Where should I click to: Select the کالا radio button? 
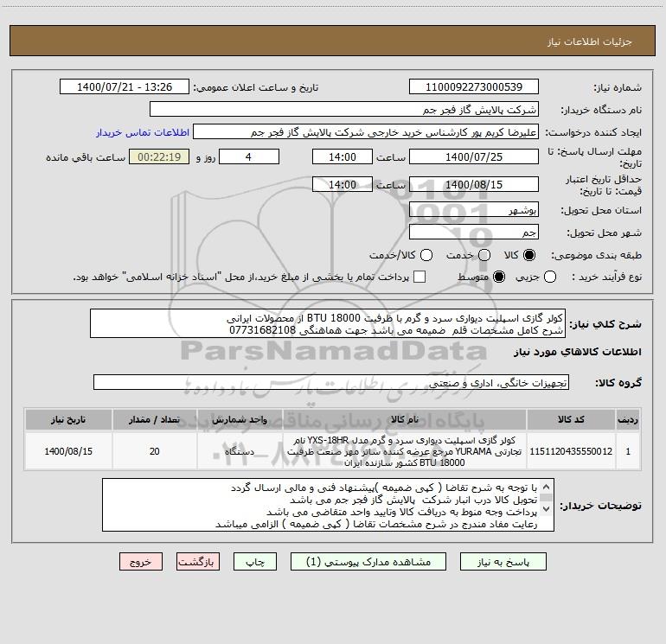click(529, 255)
